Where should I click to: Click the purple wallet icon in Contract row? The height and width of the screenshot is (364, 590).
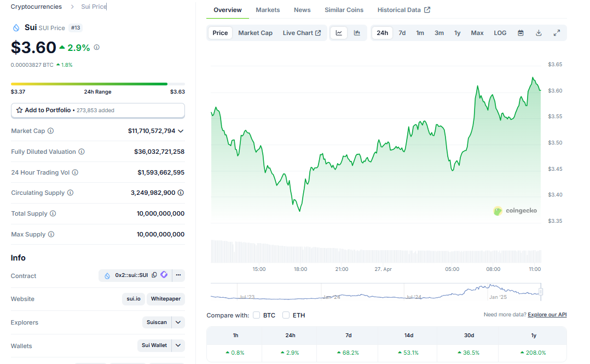(x=164, y=275)
